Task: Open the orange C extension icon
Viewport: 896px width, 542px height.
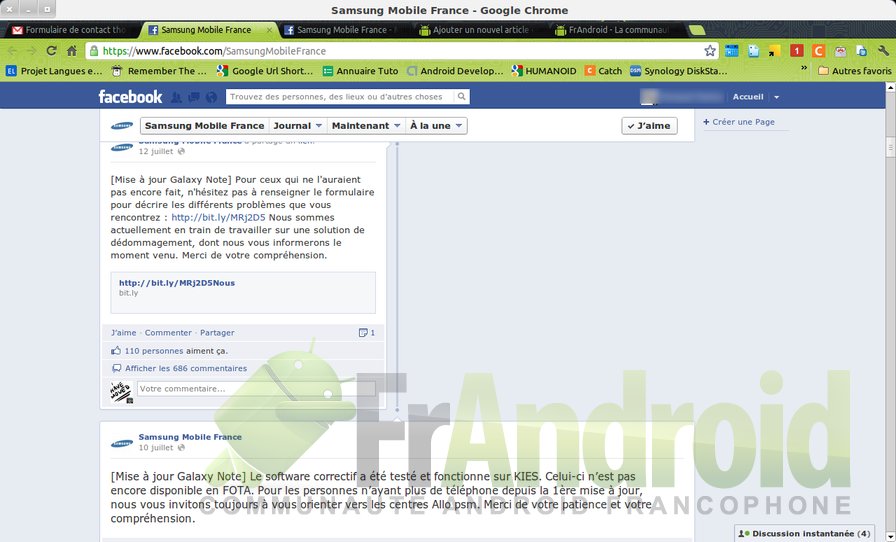Action: point(818,51)
